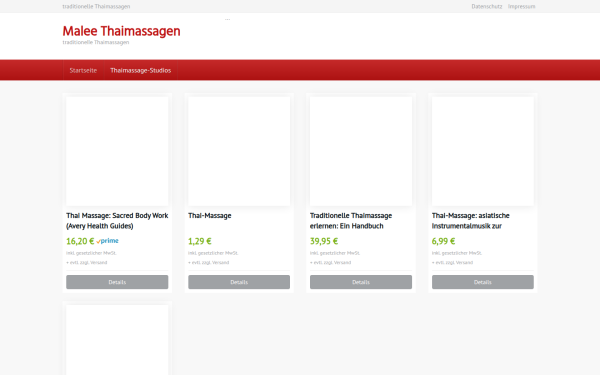The width and height of the screenshot is (600, 375).
Task: Click title Thai-Massage: asiatische Instrumentalmusik zur
Action: click(x=471, y=221)
